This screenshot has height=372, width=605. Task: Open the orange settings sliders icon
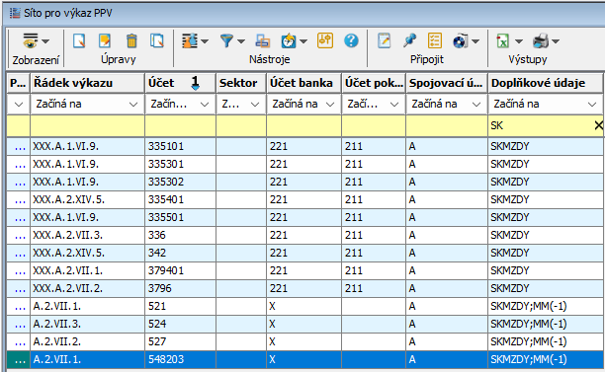click(x=325, y=41)
